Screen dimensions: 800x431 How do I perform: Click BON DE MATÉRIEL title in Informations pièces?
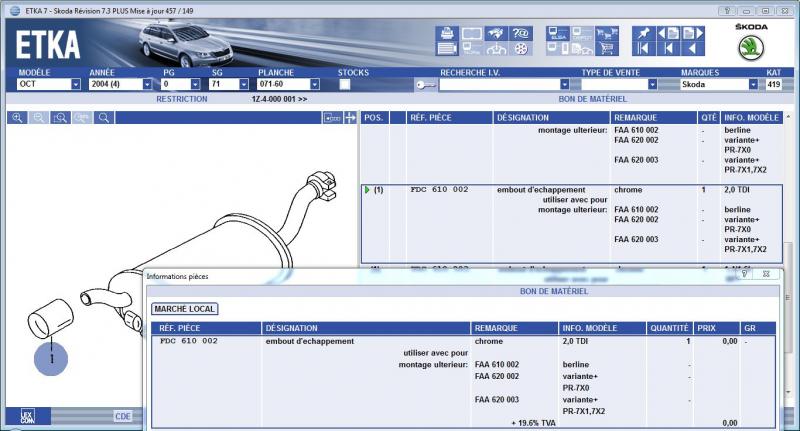554,291
